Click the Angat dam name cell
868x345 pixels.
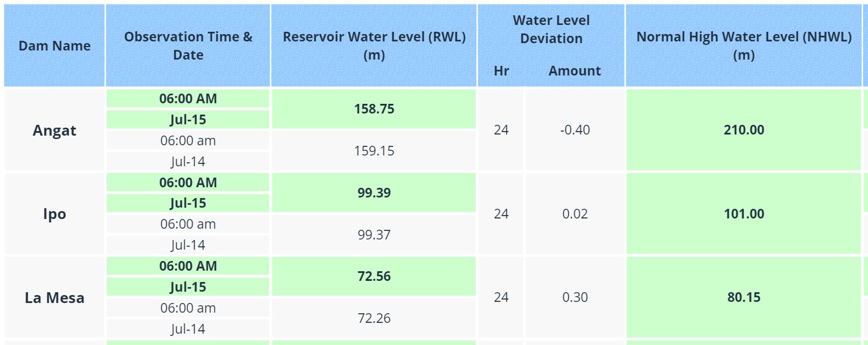[x=54, y=131]
